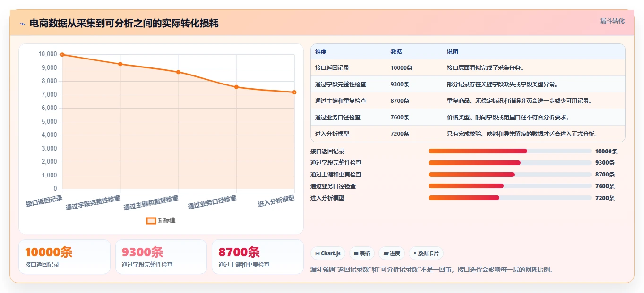Select the 7600条 cell in table
The width and height of the screenshot is (644, 293).
400,117
